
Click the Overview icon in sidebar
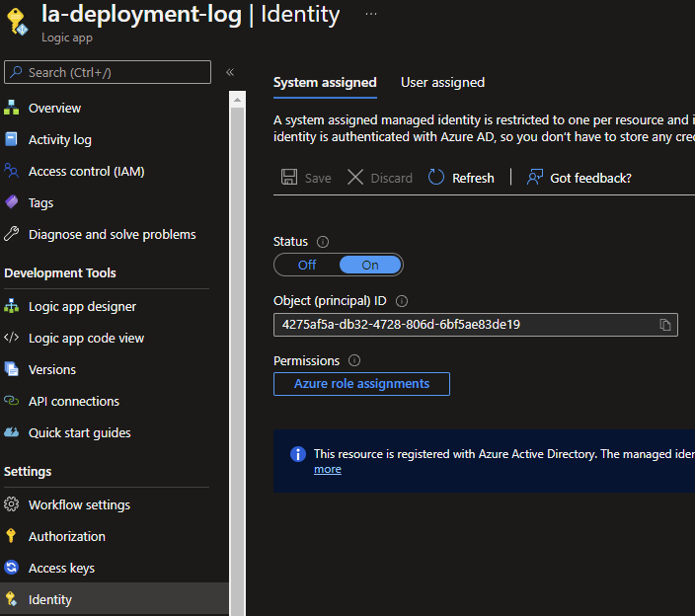point(11,108)
